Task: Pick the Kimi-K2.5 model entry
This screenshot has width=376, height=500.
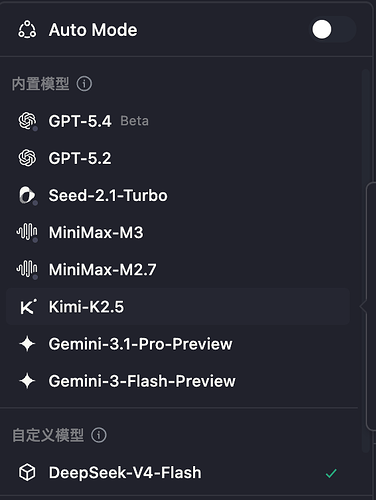Action: pos(178,307)
